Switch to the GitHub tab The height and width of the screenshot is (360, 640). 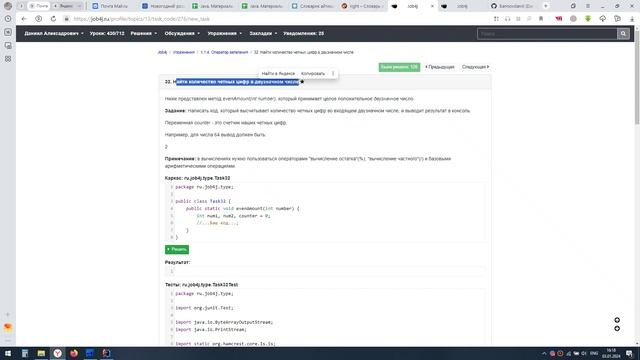click(x=513, y=6)
